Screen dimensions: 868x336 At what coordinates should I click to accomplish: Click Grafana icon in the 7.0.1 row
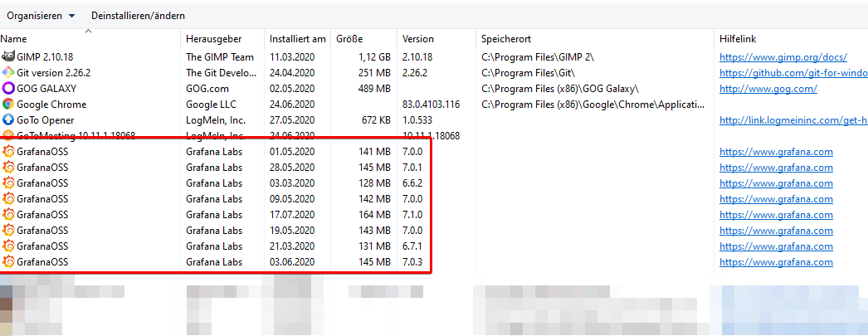(x=7, y=167)
